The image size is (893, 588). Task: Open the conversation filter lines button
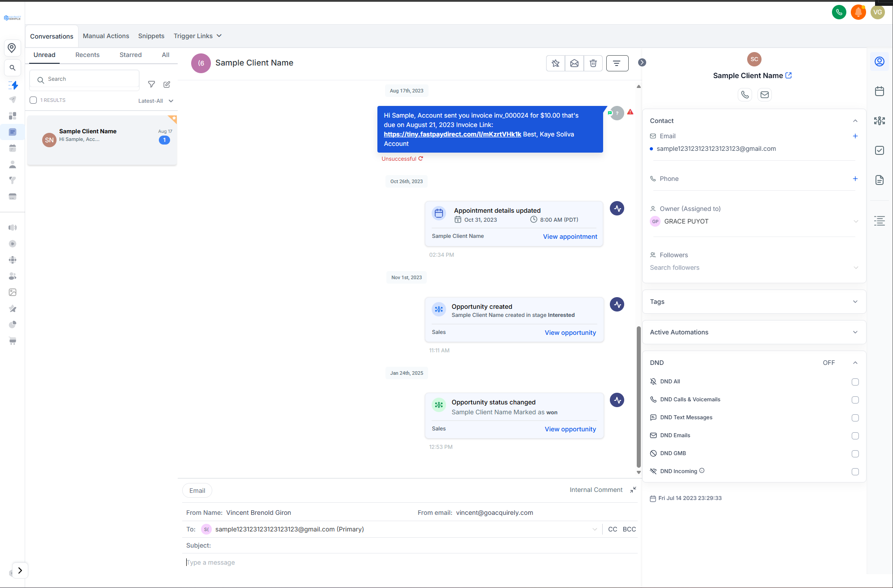pos(617,63)
